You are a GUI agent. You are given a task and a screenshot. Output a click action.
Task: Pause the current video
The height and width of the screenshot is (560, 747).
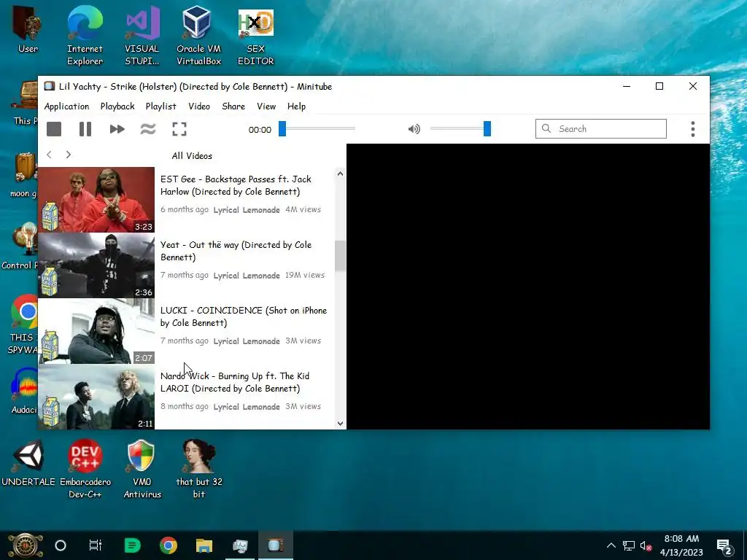pos(85,129)
